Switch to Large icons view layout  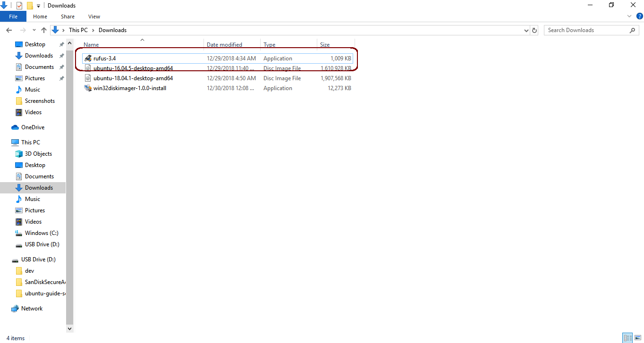click(637, 338)
